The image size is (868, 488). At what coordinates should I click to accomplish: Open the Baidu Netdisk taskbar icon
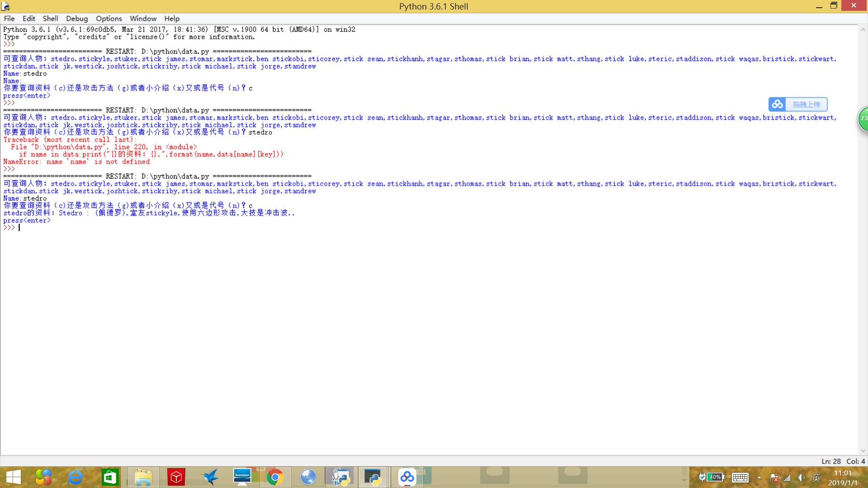(x=407, y=477)
